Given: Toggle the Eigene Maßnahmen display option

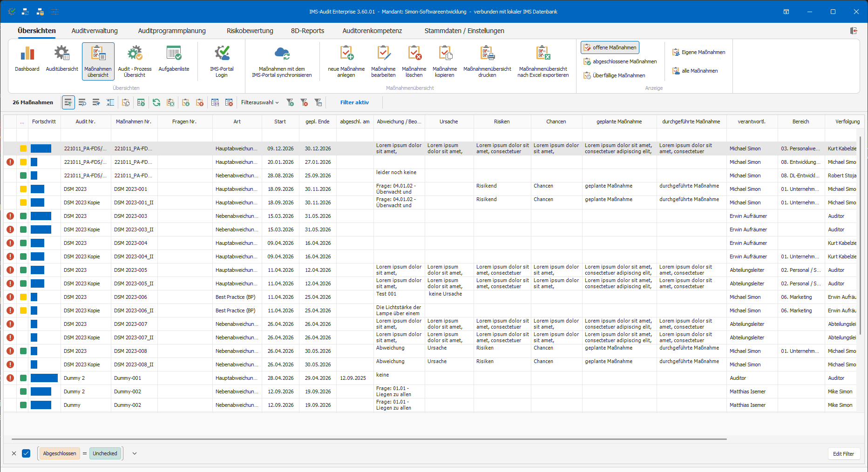Looking at the screenshot, I should [698, 52].
